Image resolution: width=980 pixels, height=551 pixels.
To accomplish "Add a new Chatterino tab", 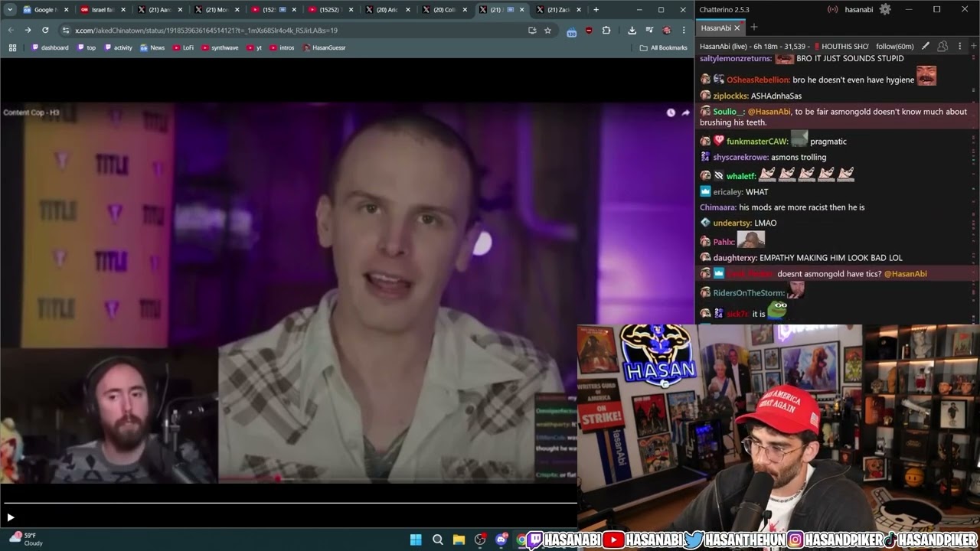I will point(753,28).
